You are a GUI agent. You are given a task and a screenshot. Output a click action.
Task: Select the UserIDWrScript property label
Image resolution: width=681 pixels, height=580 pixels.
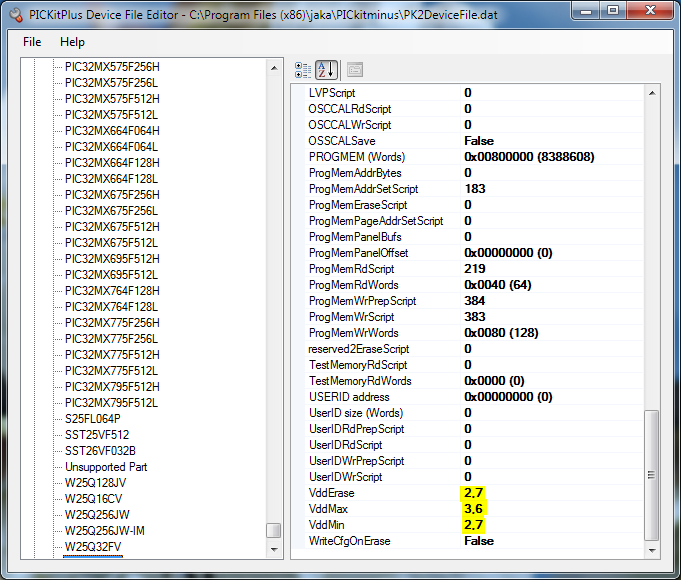pyautogui.click(x=345, y=477)
